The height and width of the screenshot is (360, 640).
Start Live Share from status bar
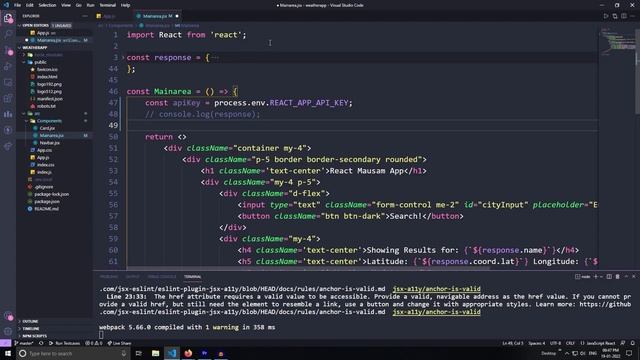(x=120, y=343)
